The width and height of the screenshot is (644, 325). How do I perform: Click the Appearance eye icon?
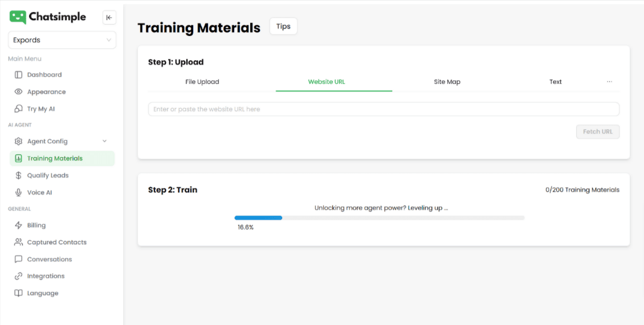click(x=18, y=92)
